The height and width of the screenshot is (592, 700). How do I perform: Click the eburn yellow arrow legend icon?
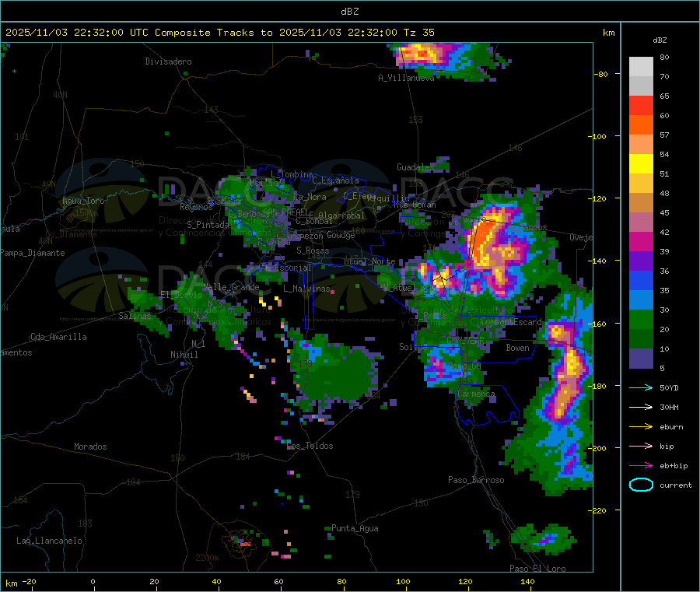tap(641, 427)
